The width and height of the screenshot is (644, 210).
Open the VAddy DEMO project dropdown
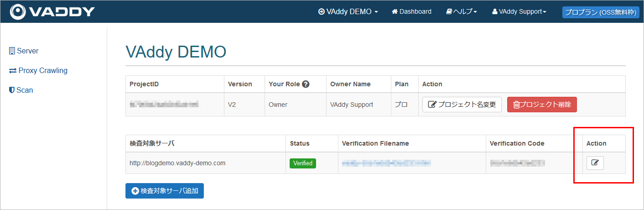click(348, 12)
